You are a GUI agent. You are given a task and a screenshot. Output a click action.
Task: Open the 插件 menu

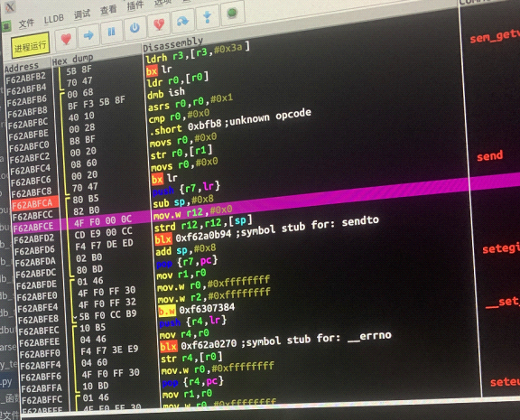point(135,6)
